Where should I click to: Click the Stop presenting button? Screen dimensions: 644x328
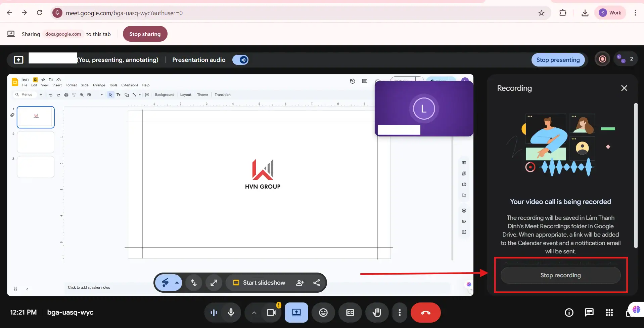[558, 60]
